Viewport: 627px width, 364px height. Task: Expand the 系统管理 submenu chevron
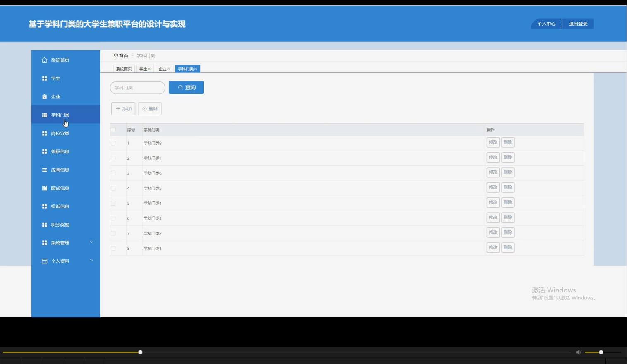[x=92, y=242]
